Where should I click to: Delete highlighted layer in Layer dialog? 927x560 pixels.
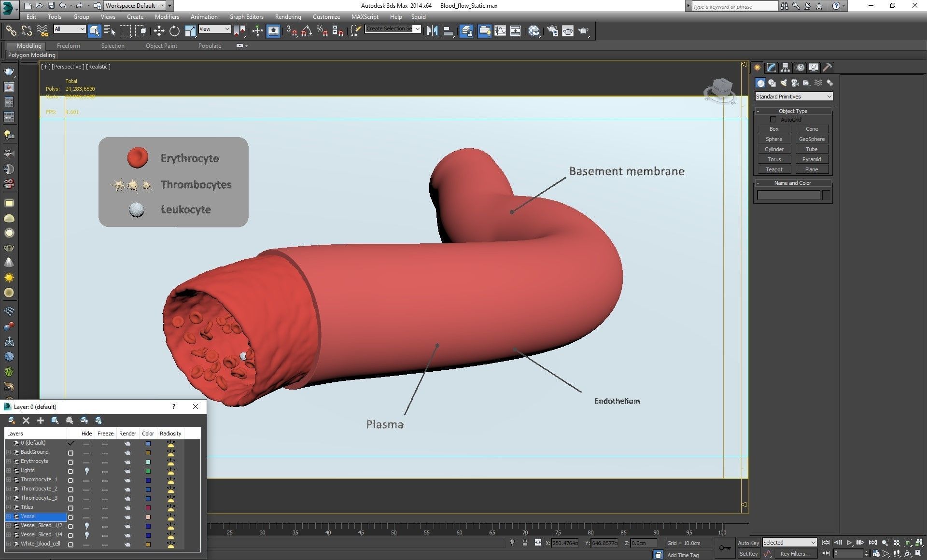click(26, 420)
